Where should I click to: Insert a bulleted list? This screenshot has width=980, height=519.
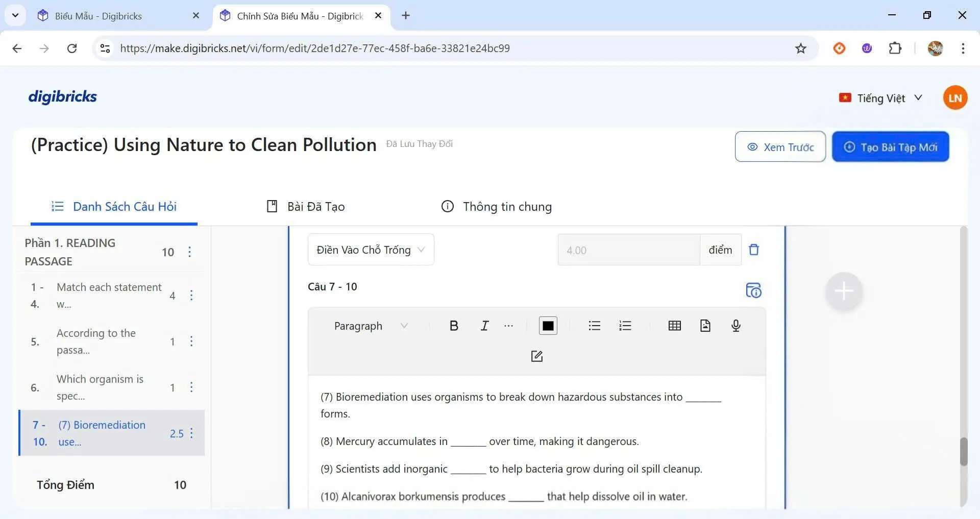tap(594, 326)
